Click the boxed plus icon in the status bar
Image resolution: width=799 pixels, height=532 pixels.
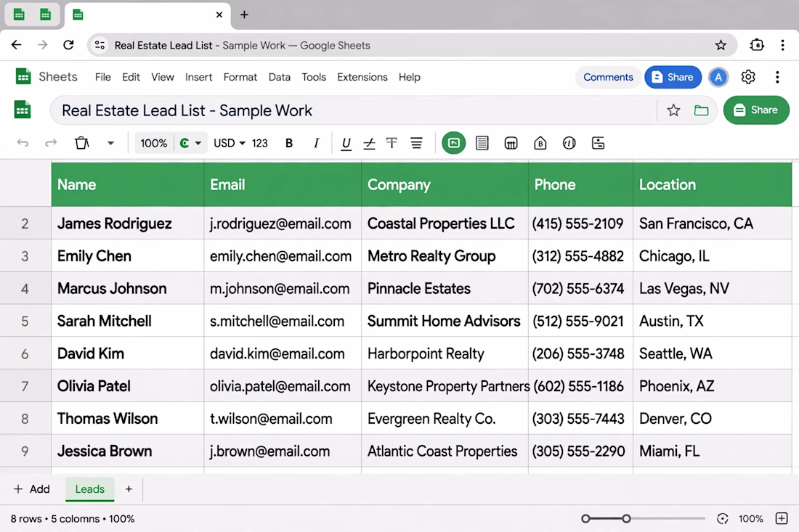(x=782, y=519)
